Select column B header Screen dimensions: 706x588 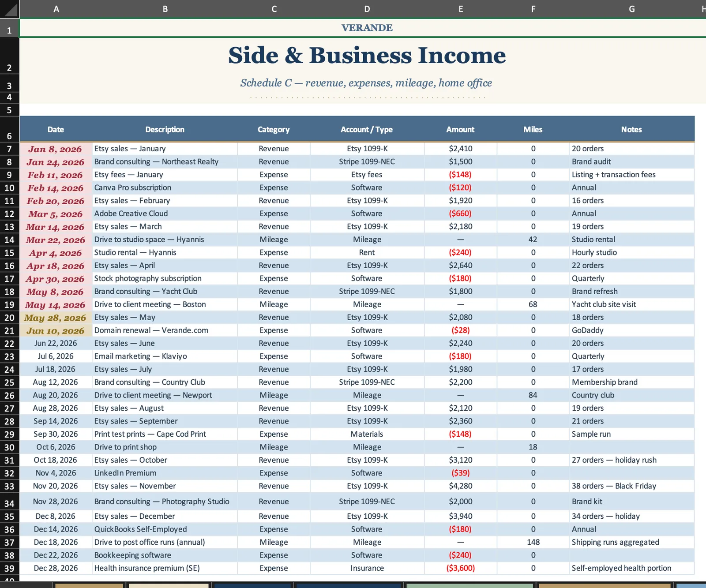pyautogui.click(x=165, y=9)
